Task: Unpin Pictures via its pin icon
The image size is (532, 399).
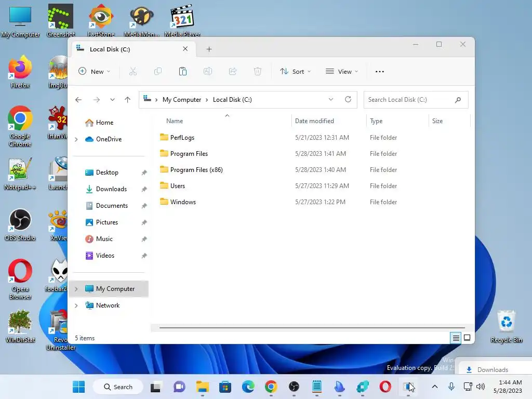Action: (144, 222)
